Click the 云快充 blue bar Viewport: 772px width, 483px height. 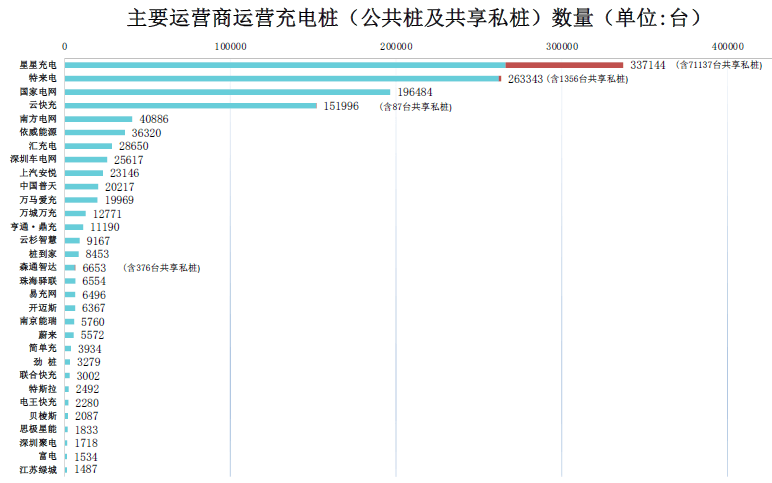(x=191, y=105)
